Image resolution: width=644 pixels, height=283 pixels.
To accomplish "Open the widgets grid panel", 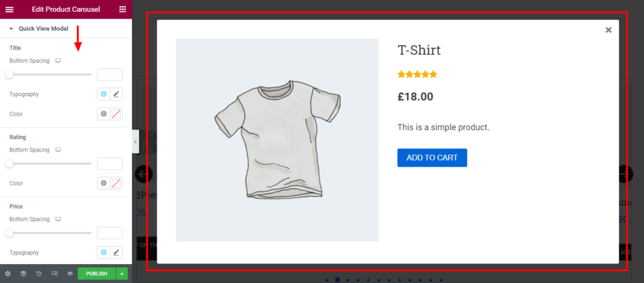I will (x=122, y=9).
